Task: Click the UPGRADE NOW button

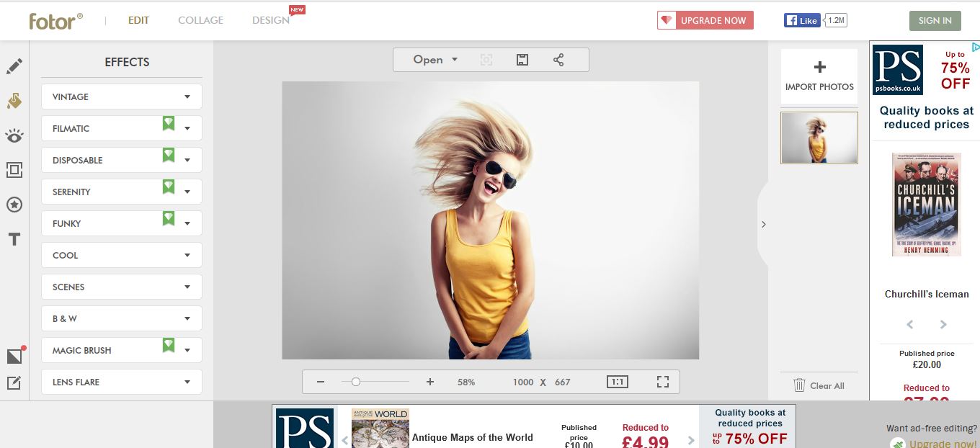Action: coord(705,20)
